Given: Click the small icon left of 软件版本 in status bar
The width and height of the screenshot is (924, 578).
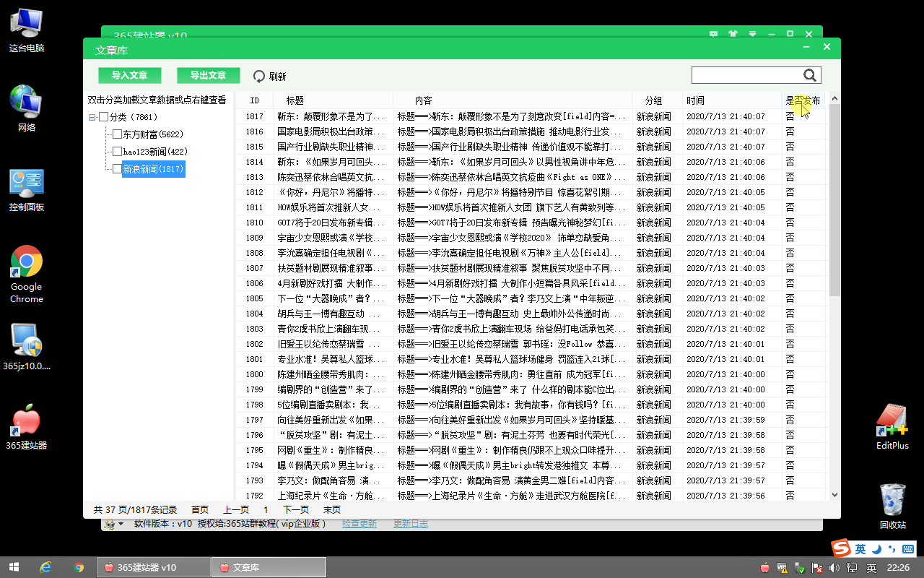Looking at the screenshot, I should 109,524.
